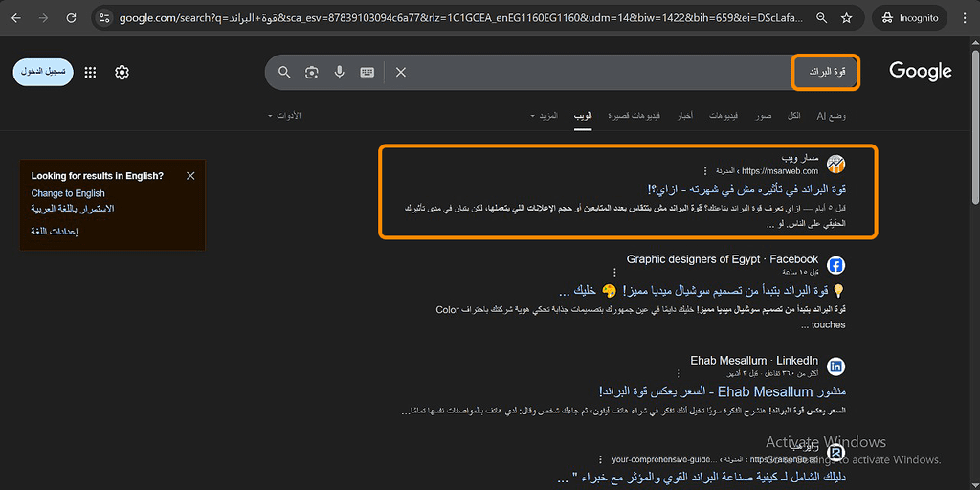Switch to وضع AI tab
The height and width of the screenshot is (490, 980).
832,116
